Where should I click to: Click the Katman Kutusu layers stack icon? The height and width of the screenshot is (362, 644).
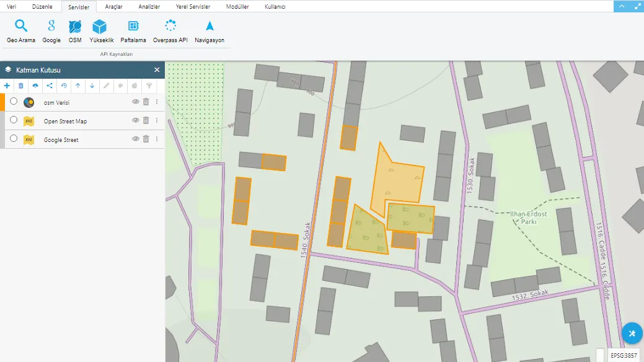point(8,70)
